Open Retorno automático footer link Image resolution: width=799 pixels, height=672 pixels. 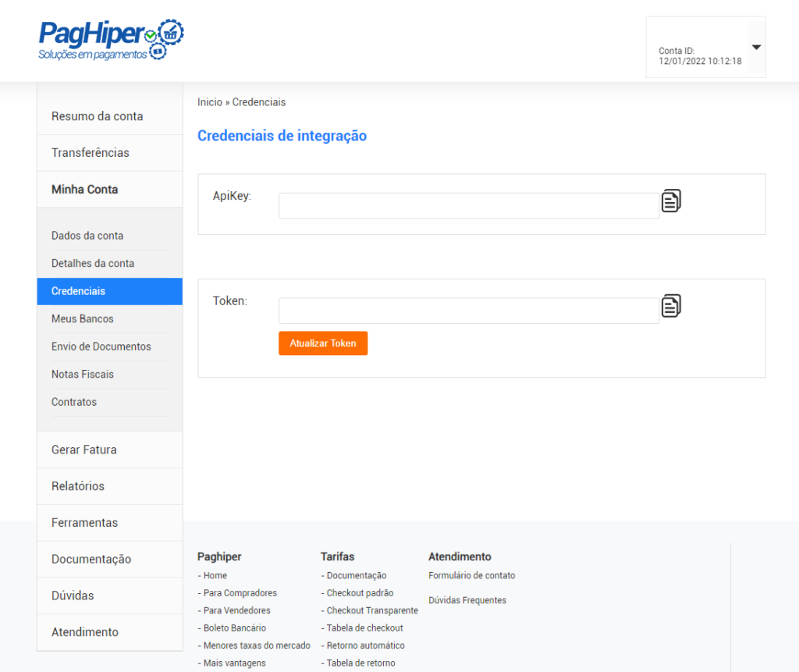pyautogui.click(x=365, y=645)
